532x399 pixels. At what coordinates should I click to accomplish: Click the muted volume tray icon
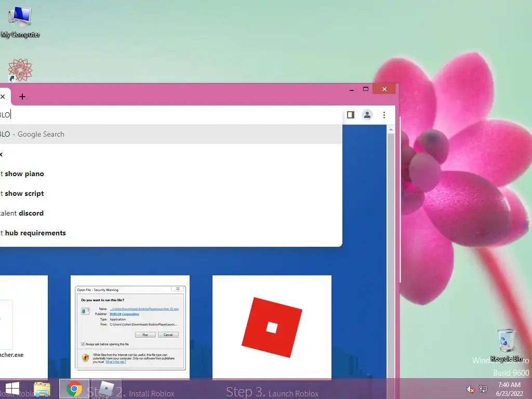click(470, 389)
